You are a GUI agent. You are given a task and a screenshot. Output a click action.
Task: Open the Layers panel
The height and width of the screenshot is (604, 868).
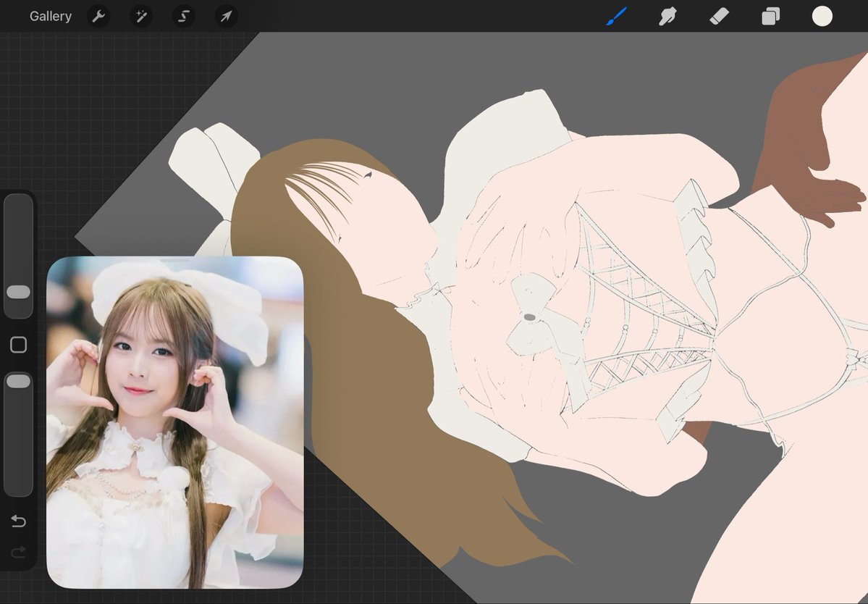tap(770, 16)
